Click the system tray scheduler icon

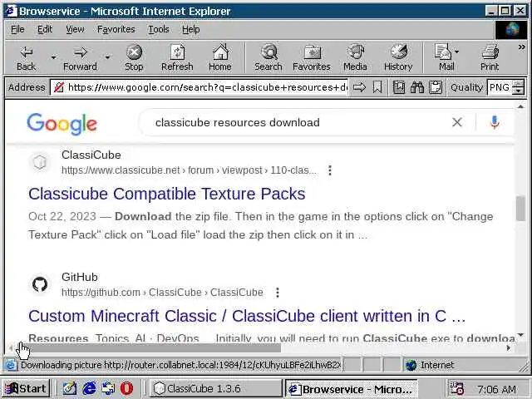pyautogui.click(x=456, y=388)
